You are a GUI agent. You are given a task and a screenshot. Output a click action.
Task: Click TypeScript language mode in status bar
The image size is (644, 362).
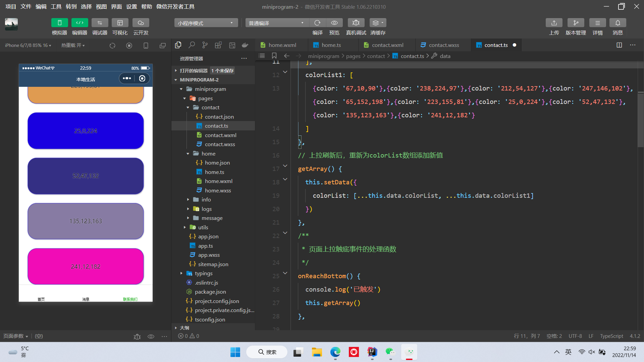tap(611, 336)
